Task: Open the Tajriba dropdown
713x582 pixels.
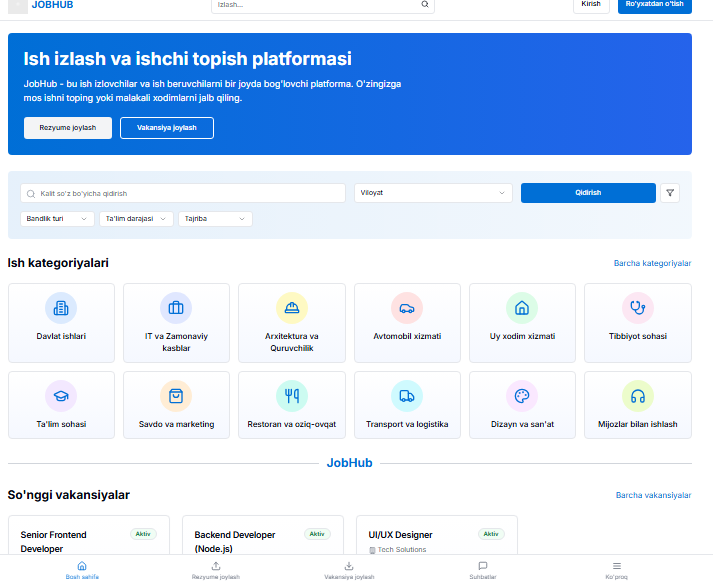Action: click(x=215, y=219)
